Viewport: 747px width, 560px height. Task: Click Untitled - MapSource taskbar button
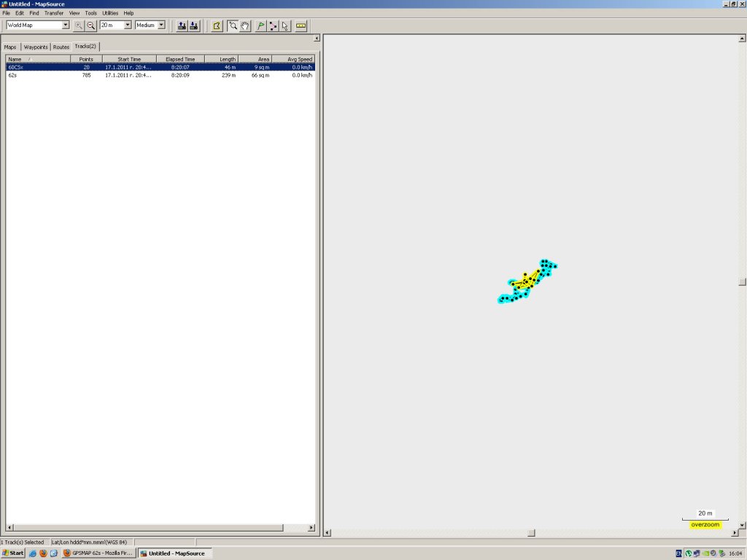[175, 553]
